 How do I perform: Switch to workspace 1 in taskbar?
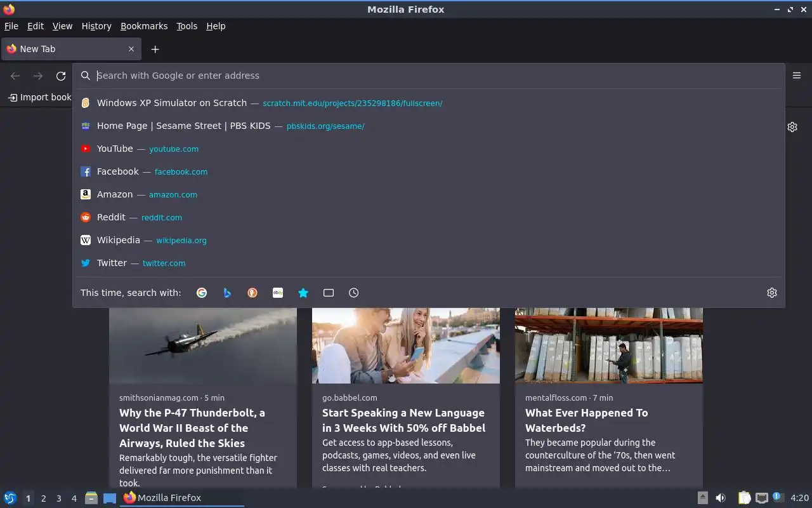[28, 498]
